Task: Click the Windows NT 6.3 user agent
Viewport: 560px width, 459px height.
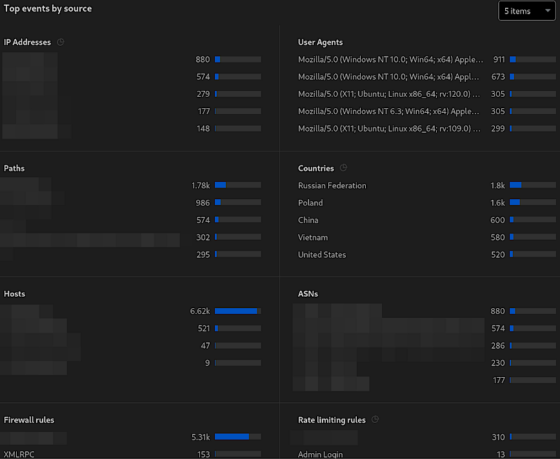Action: 389,111
